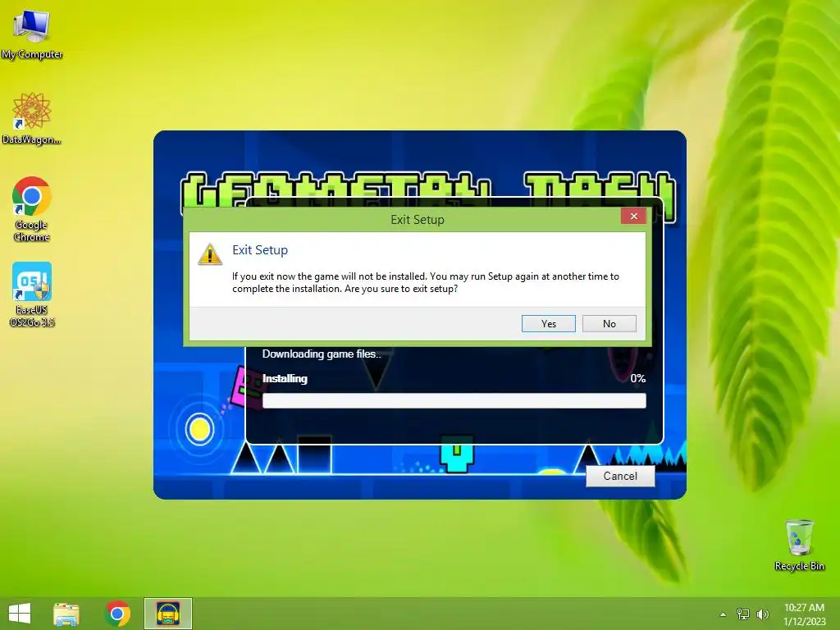This screenshot has width=840, height=630.
Task: Click No to continue setup
Action: 609,323
